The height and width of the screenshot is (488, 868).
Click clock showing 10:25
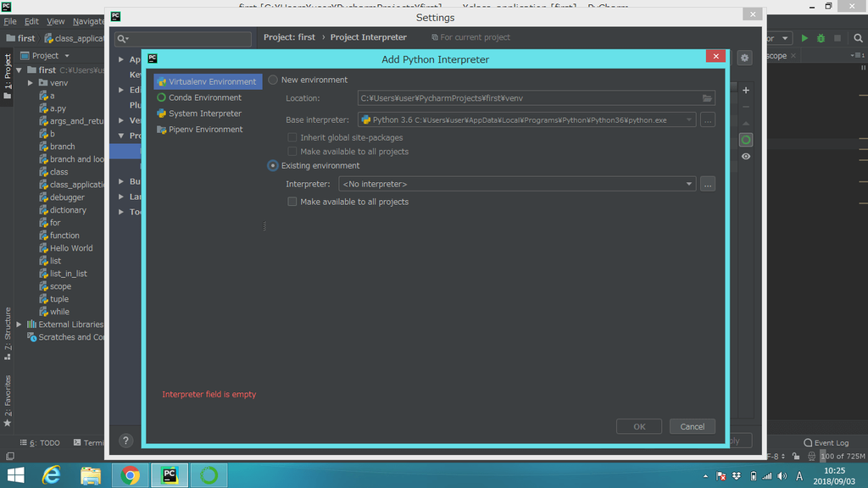(x=835, y=471)
